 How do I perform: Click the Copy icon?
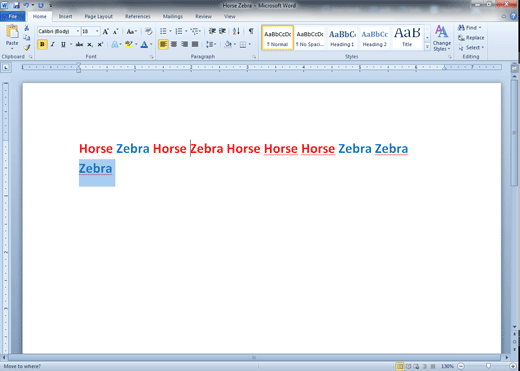27,38
